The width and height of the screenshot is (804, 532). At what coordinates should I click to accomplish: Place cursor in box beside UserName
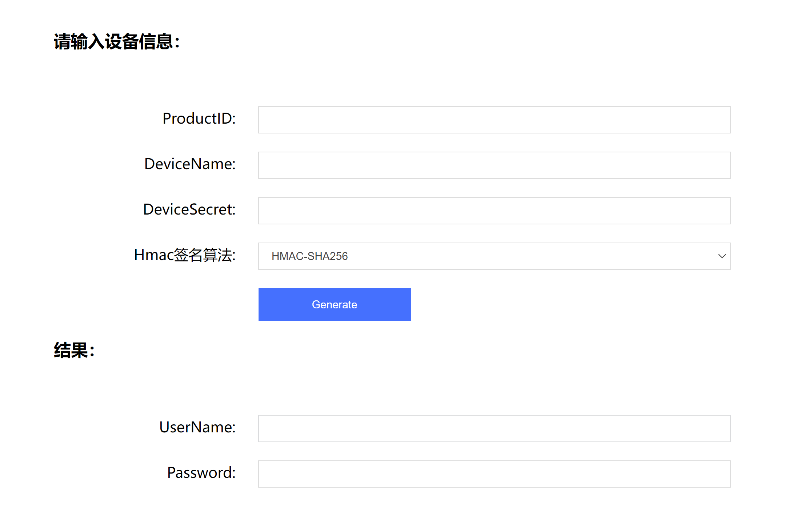point(494,429)
